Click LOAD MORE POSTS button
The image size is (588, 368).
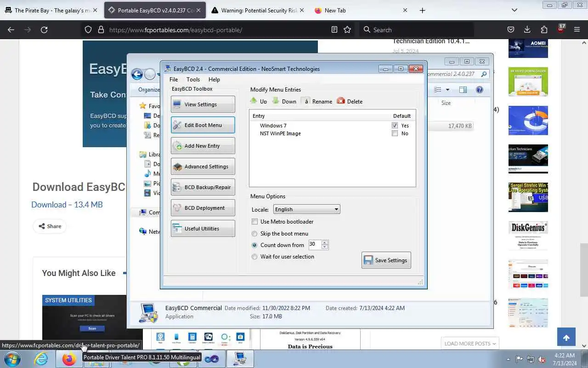pos(470,344)
